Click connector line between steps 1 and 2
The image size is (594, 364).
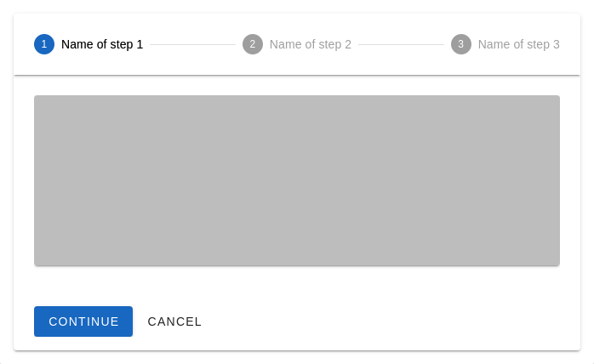pos(193,44)
